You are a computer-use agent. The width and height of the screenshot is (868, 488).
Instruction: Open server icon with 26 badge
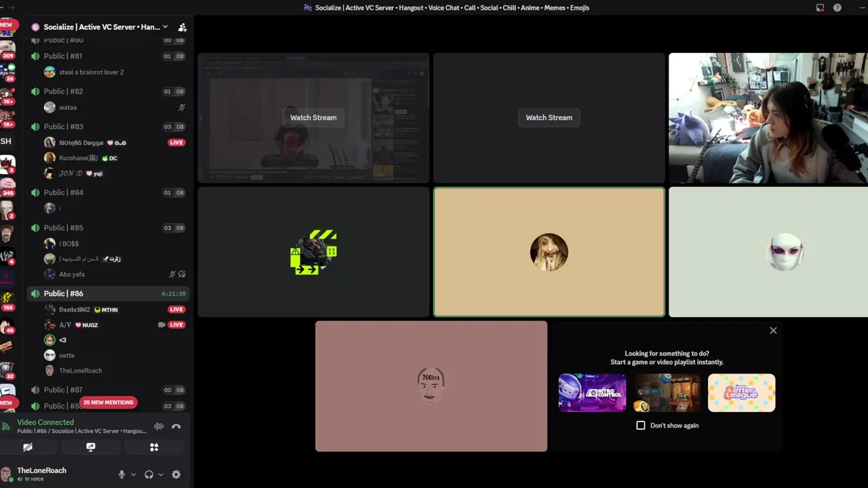[x=7, y=72]
